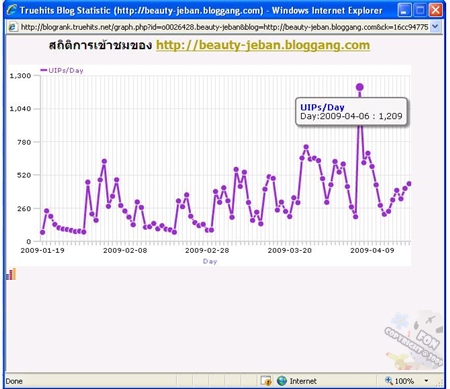Click the peak data point of 2009-04-06

(359, 87)
